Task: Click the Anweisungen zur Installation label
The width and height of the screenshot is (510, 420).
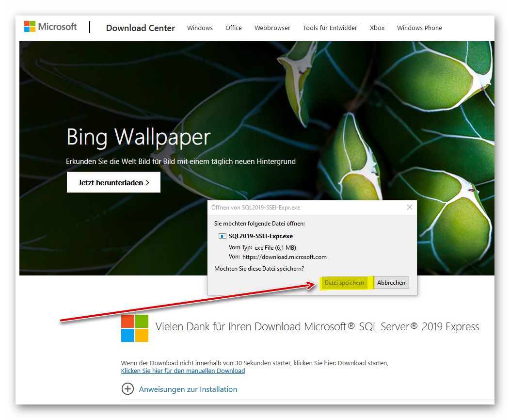Action: point(188,389)
